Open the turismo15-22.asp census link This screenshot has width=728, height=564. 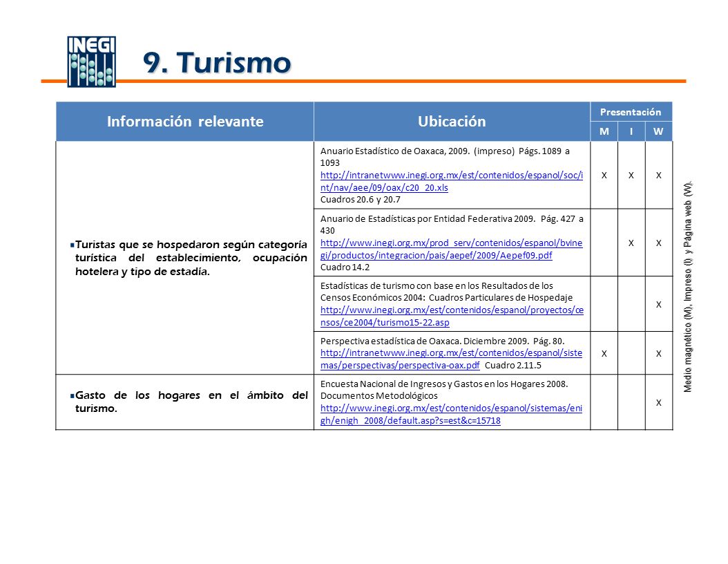point(452,317)
